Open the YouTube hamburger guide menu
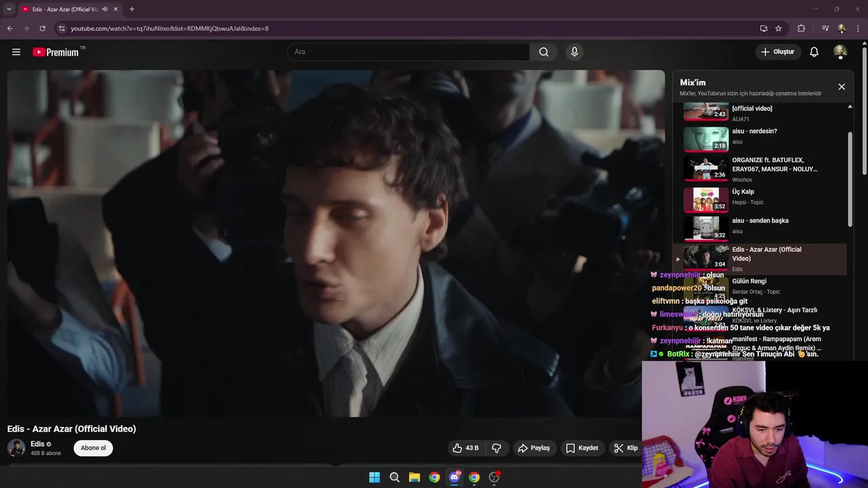The height and width of the screenshot is (488, 868). tap(16, 52)
